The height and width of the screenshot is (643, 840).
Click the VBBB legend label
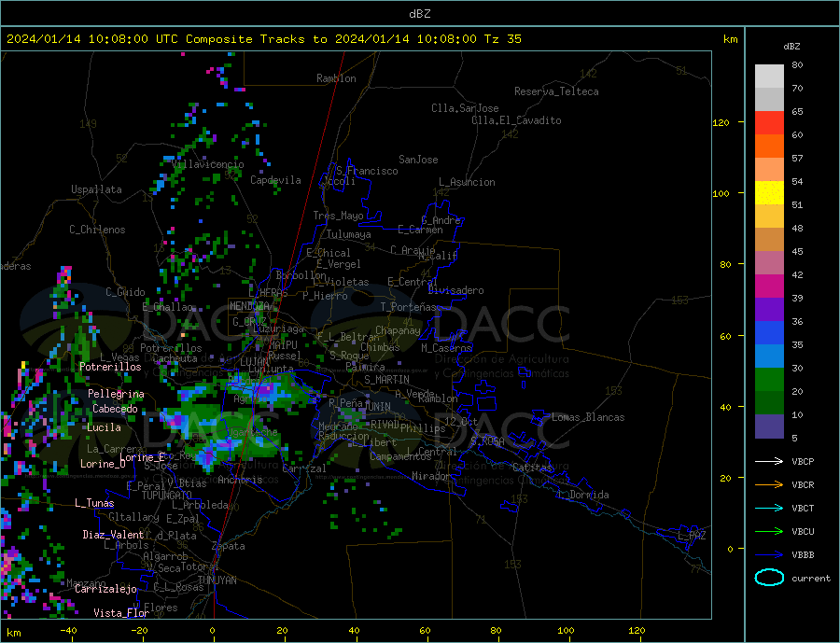tap(803, 555)
